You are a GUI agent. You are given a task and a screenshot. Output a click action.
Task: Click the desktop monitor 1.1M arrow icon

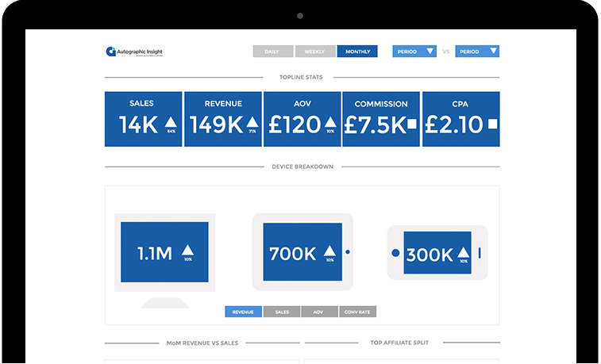[x=188, y=249]
